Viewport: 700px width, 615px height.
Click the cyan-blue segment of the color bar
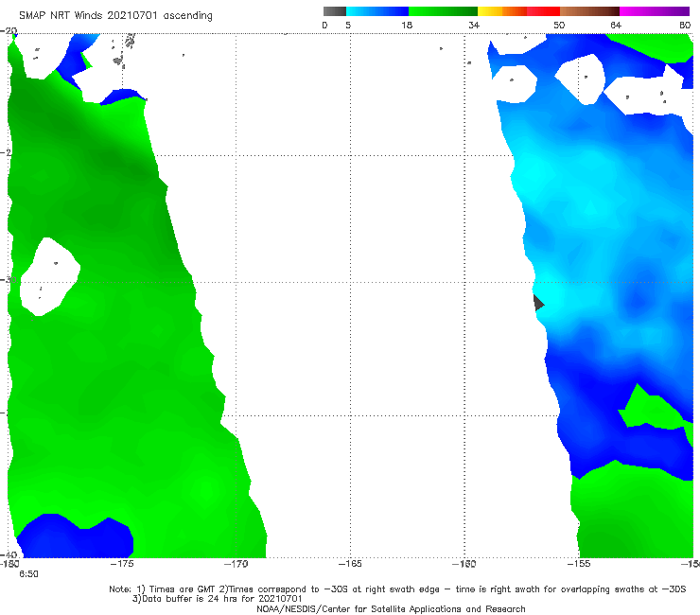point(377,11)
